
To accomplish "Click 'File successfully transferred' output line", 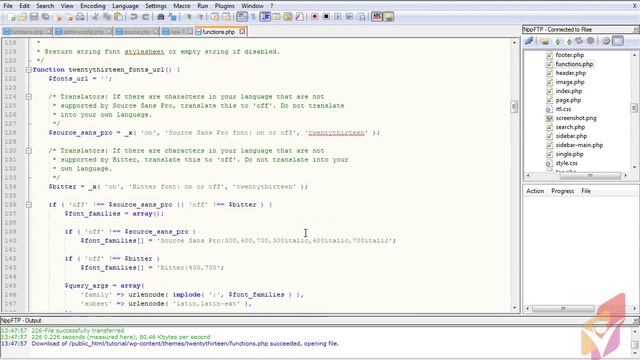I will click(x=78, y=331).
